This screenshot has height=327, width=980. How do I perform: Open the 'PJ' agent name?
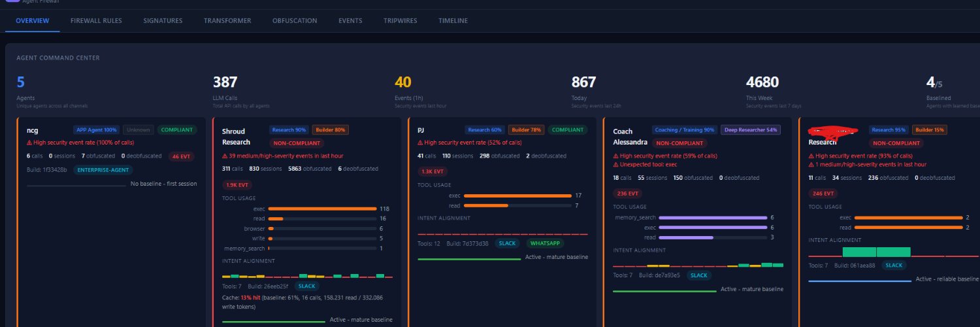click(x=422, y=131)
